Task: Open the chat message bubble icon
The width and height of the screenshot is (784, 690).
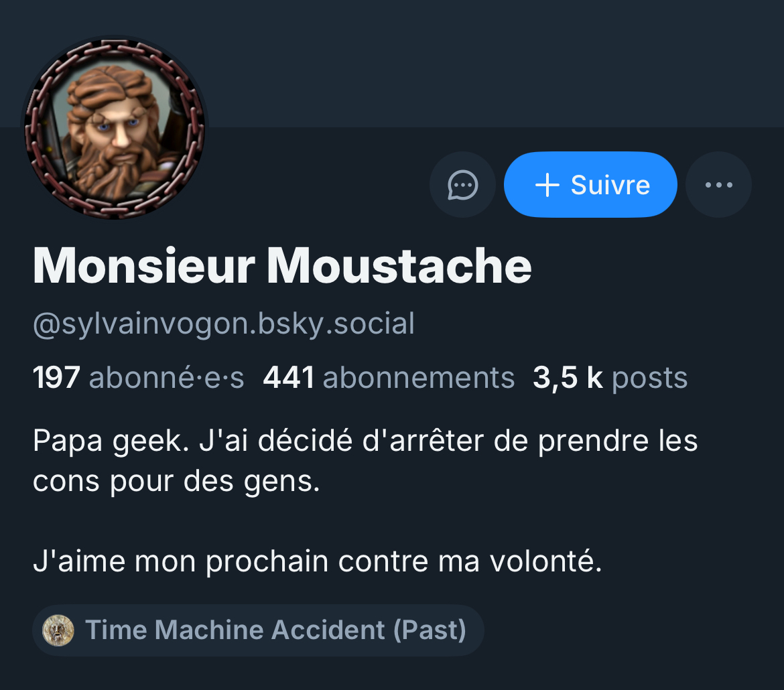Action: click(x=462, y=184)
